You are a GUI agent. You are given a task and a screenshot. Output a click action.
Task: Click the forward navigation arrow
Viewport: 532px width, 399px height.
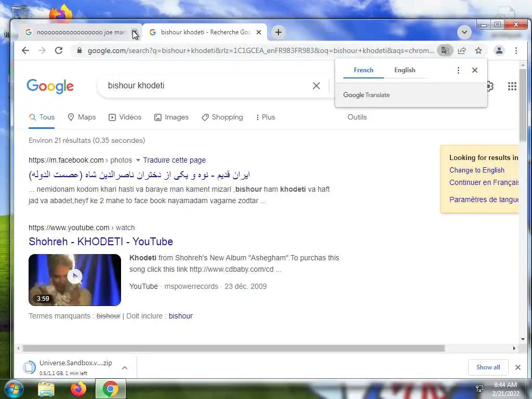click(x=42, y=50)
